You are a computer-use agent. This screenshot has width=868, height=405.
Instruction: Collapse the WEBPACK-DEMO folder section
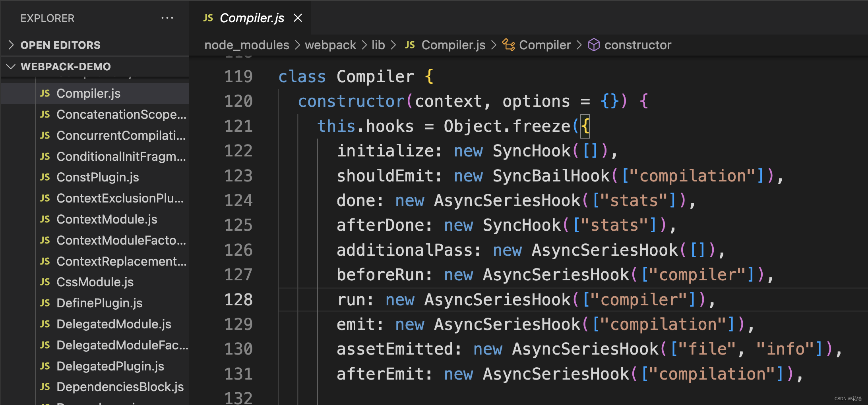pyautogui.click(x=95, y=66)
